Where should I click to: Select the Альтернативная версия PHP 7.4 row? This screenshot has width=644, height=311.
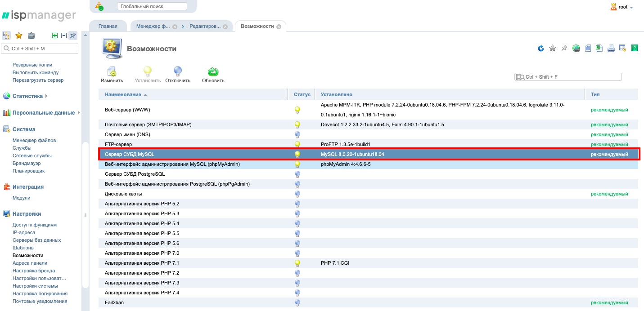coord(368,293)
